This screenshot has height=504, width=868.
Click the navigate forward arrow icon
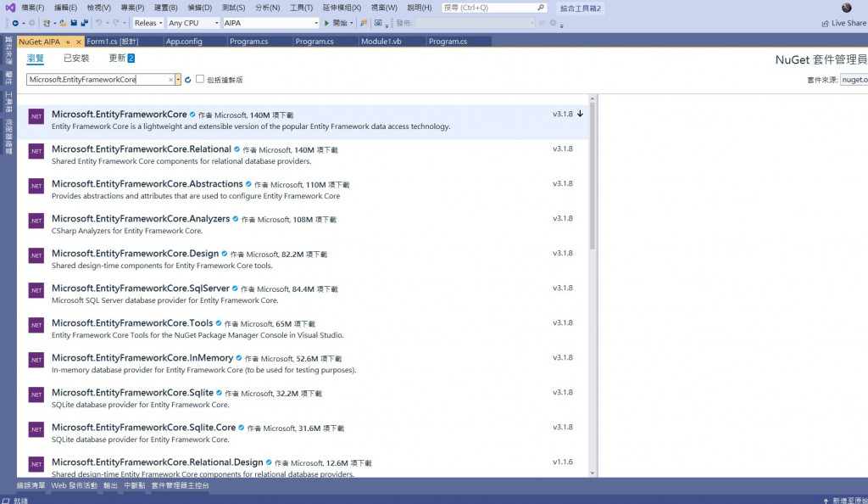(31, 23)
